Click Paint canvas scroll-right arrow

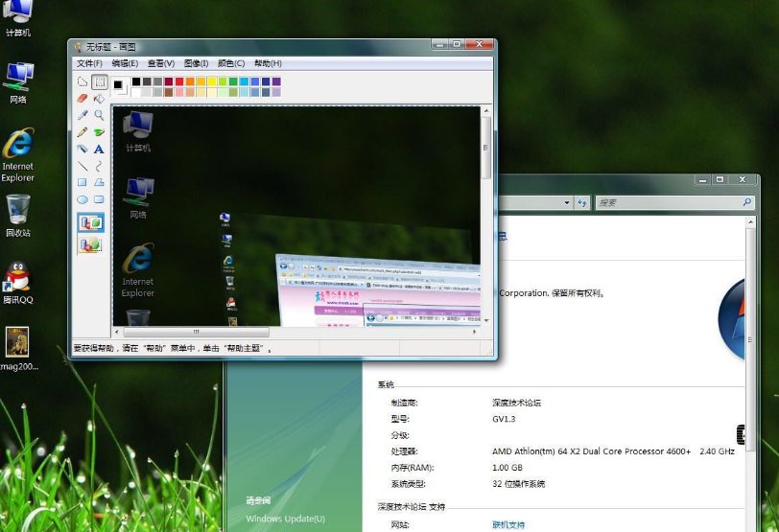click(475, 332)
